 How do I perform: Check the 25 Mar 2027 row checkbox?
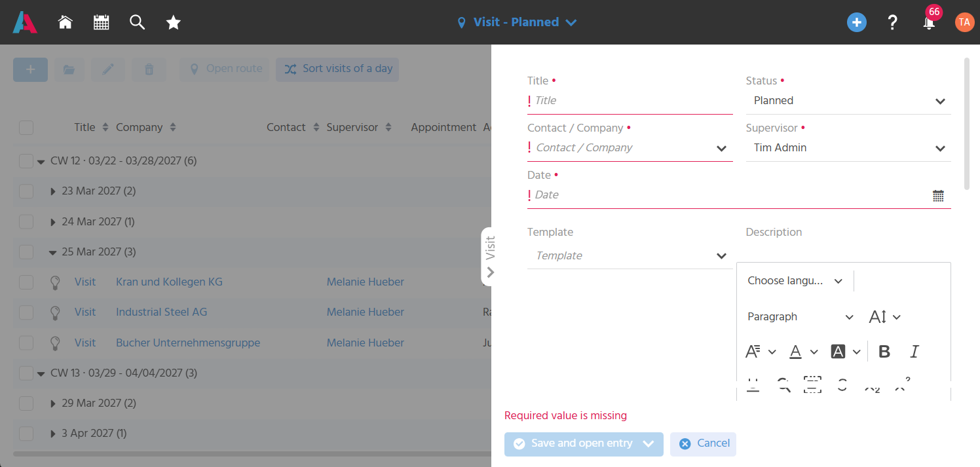click(26, 252)
